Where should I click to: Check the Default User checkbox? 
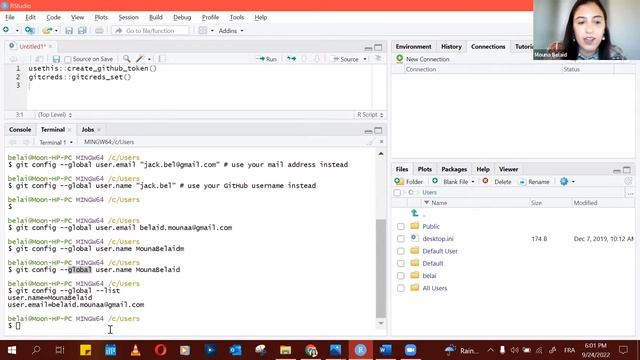coord(401,251)
